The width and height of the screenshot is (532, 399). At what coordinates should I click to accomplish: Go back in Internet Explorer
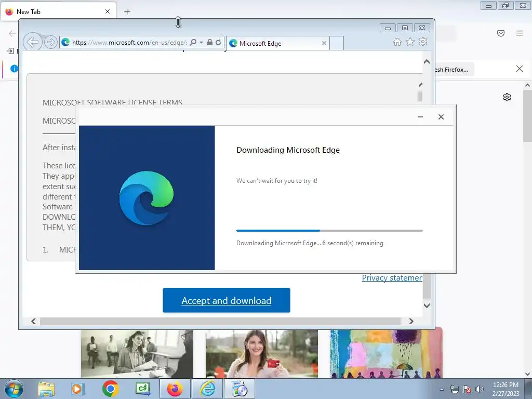pyautogui.click(x=33, y=42)
